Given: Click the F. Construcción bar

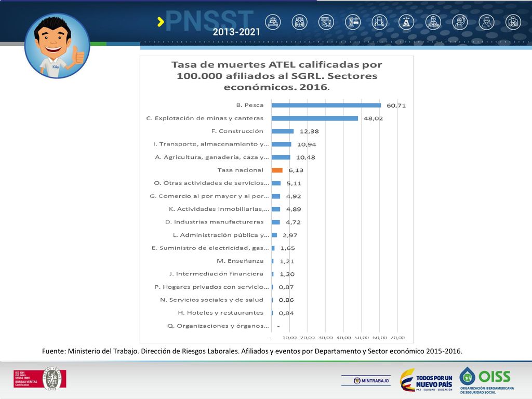Looking at the screenshot, I should 283,131.
